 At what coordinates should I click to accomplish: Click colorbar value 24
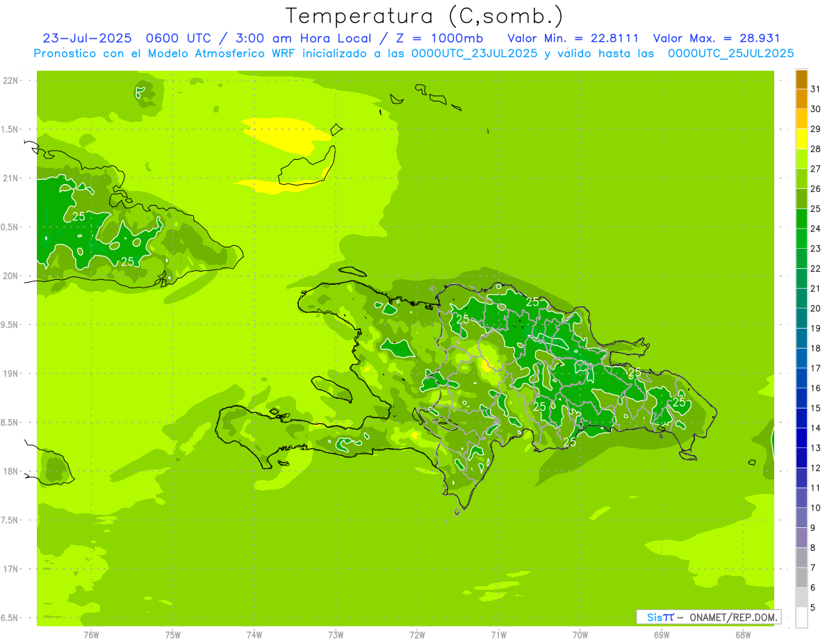(x=815, y=229)
